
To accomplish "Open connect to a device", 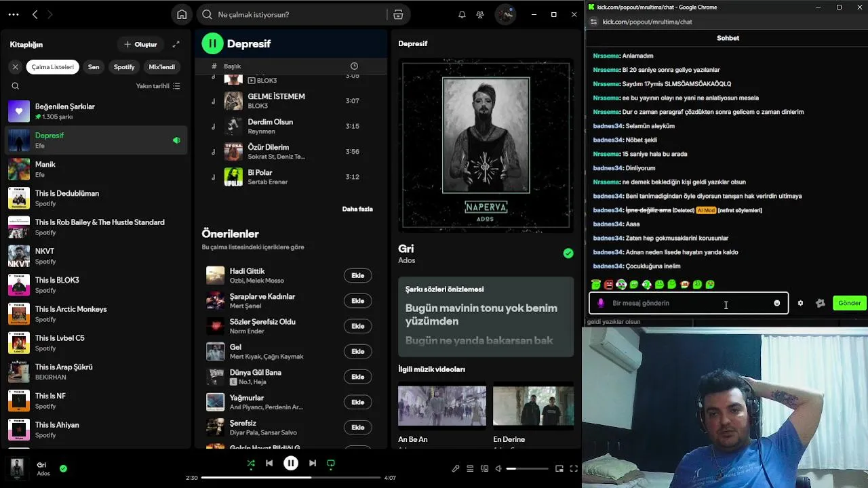I will [x=484, y=468].
